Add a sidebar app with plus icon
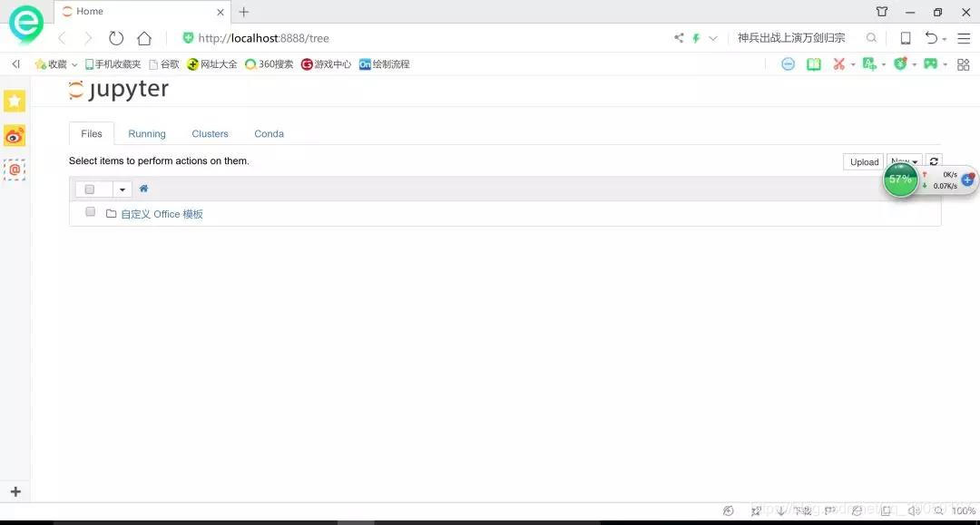980x525 pixels. click(x=15, y=492)
